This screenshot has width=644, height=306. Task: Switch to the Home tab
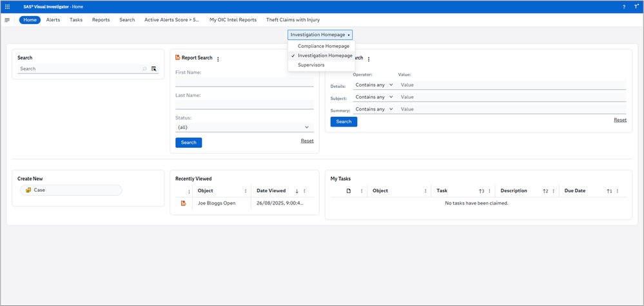point(30,20)
